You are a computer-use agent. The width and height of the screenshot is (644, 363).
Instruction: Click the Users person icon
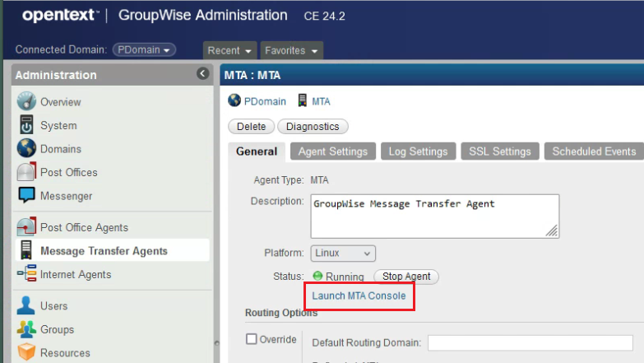pos(25,305)
